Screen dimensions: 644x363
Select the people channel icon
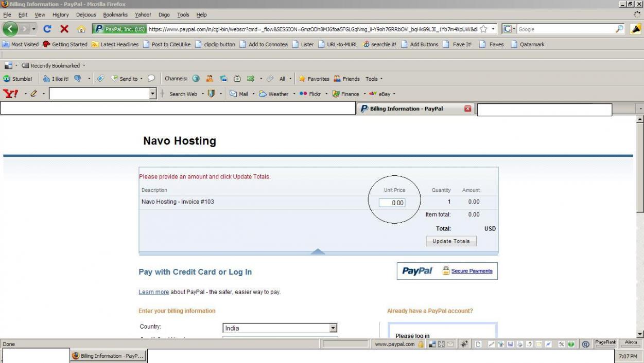pos(210,79)
